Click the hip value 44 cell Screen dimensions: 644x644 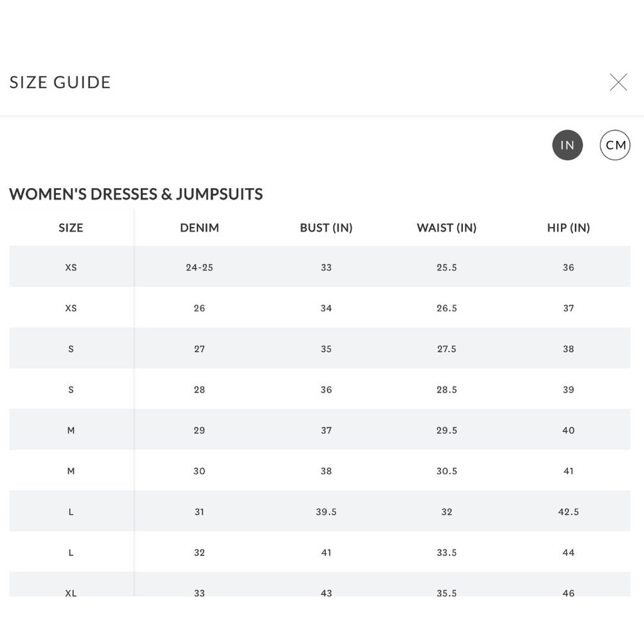point(569,553)
